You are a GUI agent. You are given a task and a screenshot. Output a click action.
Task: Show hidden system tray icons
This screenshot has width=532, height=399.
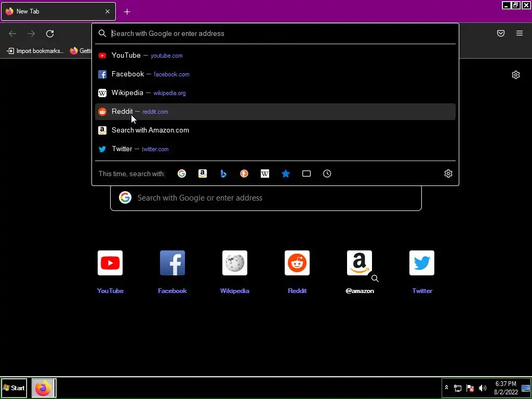coord(446,388)
